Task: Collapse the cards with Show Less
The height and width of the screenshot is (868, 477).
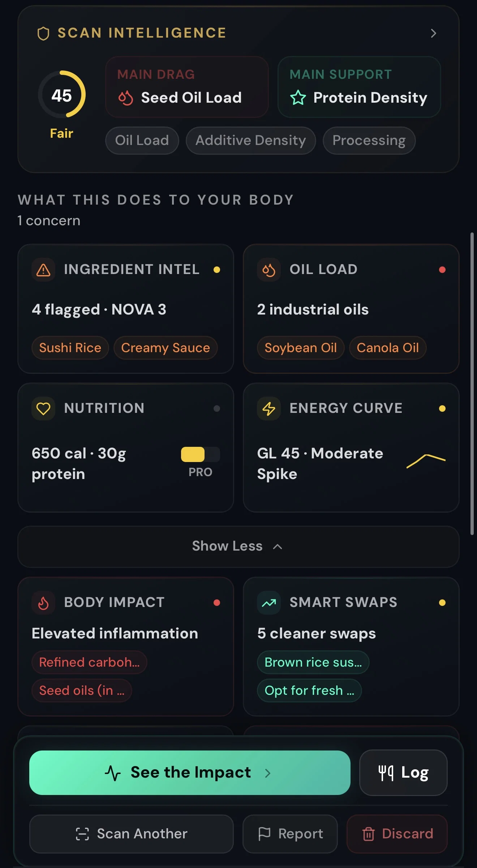Action: click(239, 546)
